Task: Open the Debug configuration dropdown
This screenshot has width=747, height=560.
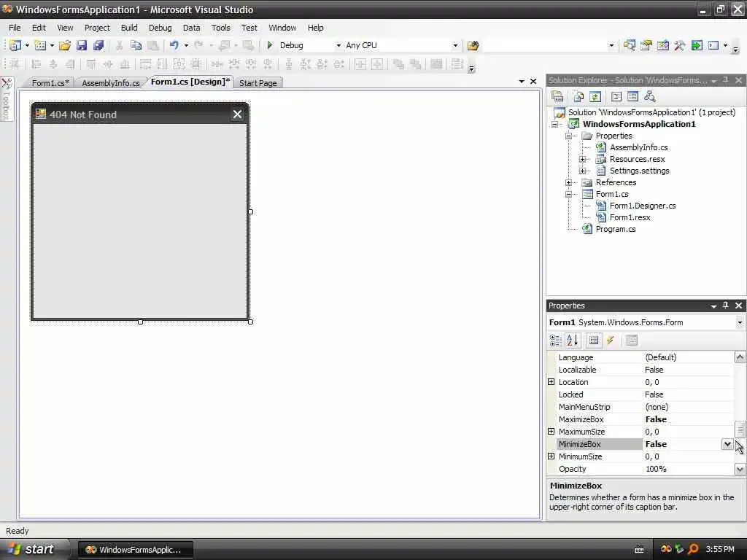Action: click(x=338, y=45)
